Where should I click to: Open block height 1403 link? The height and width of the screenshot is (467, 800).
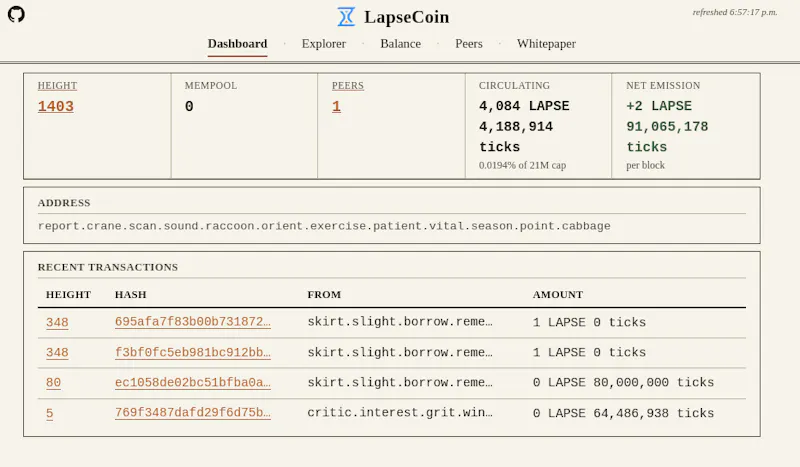tap(56, 106)
